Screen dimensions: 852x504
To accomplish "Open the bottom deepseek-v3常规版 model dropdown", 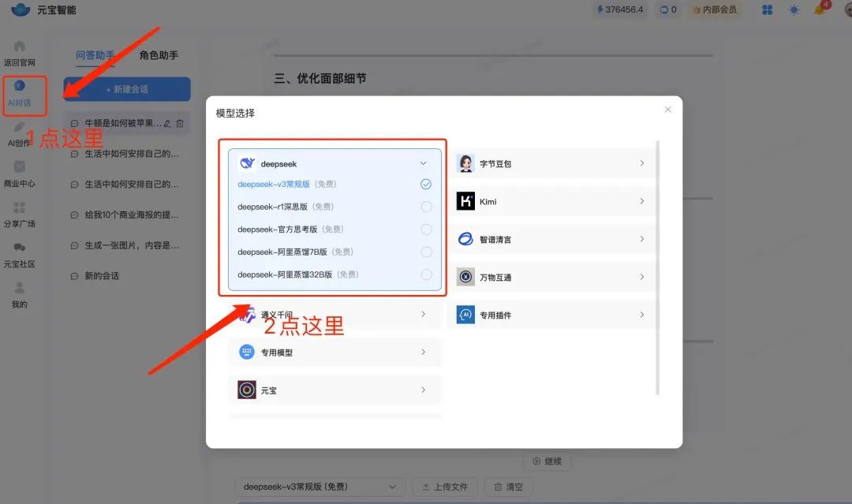I will (x=319, y=487).
